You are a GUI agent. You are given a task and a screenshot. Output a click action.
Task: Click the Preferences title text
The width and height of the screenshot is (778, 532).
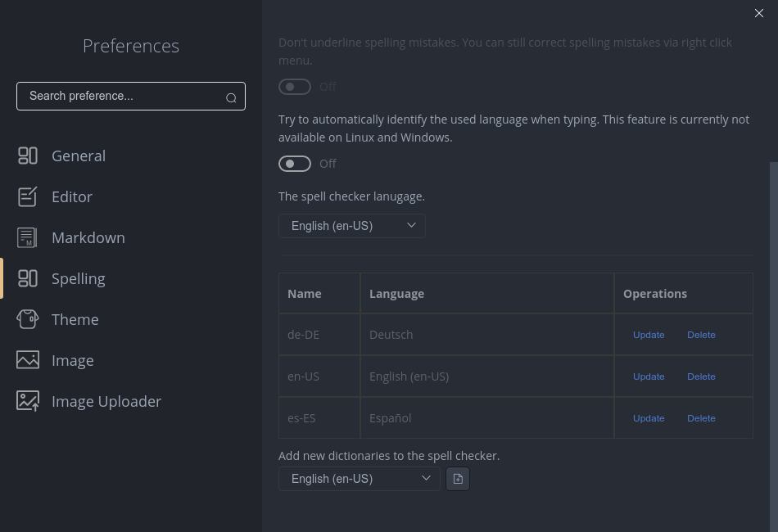(x=131, y=46)
